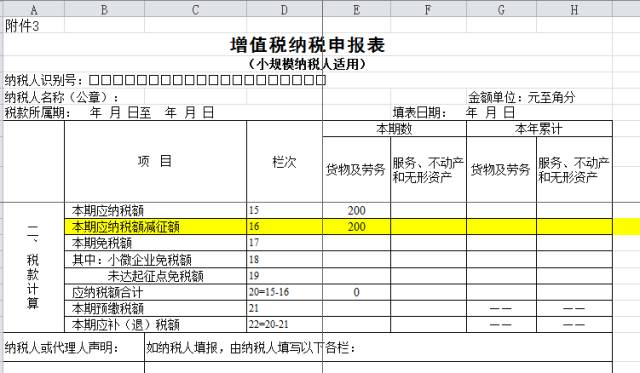Click the 纳税人名称（公章） cell
Viewport: 640px width, 373px height.
point(62,97)
